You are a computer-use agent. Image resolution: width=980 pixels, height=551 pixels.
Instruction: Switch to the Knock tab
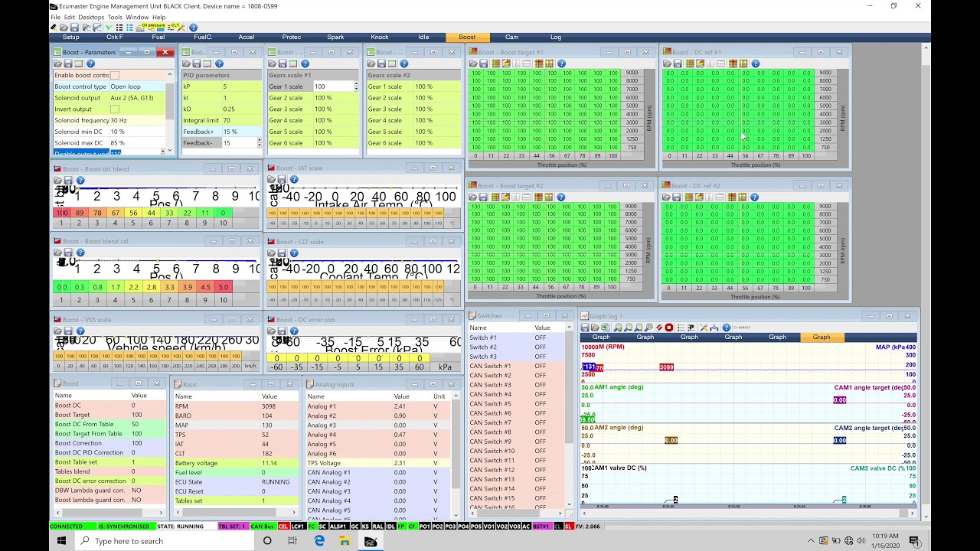pyautogui.click(x=380, y=37)
